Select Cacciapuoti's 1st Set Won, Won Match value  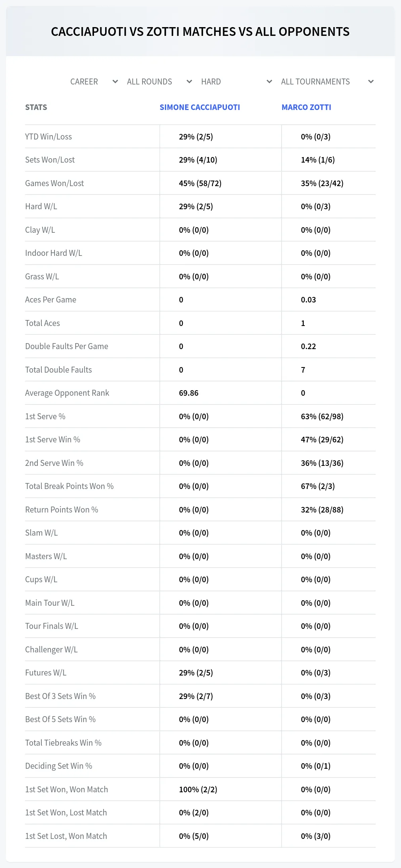(198, 789)
